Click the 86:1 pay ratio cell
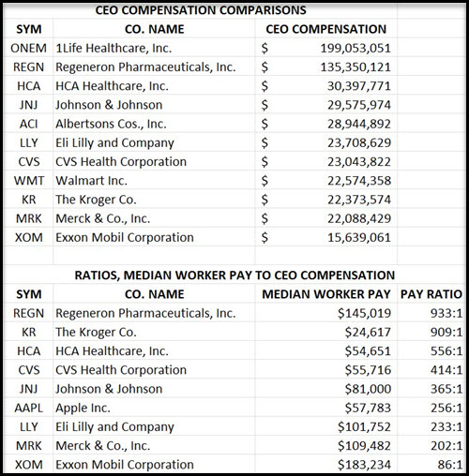The height and width of the screenshot is (476, 469). coord(450,465)
